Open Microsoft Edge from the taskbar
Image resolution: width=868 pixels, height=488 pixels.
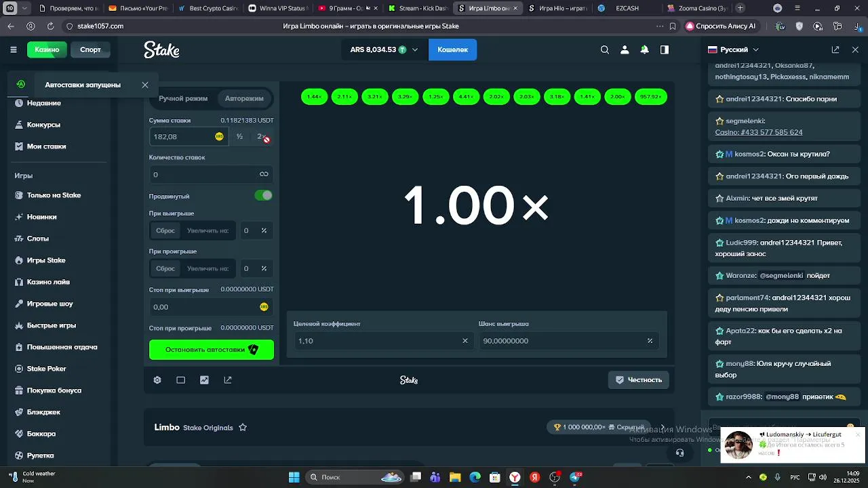tap(475, 477)
